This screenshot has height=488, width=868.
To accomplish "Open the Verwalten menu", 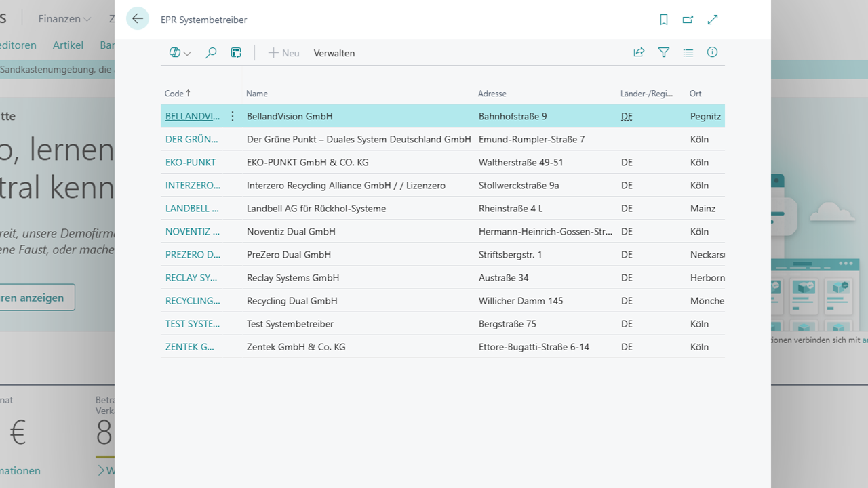I will 334,53.
